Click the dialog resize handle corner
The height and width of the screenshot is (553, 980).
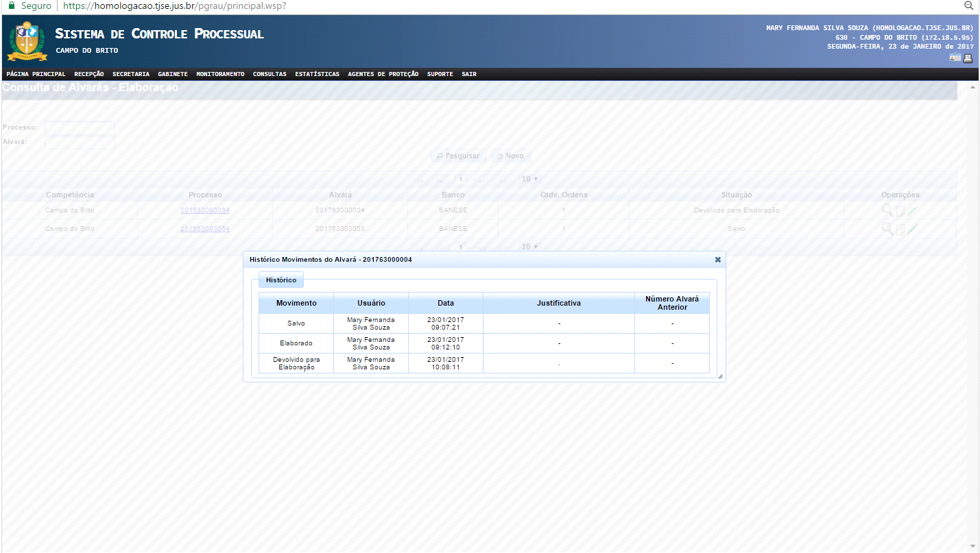(x=720, y=376)
